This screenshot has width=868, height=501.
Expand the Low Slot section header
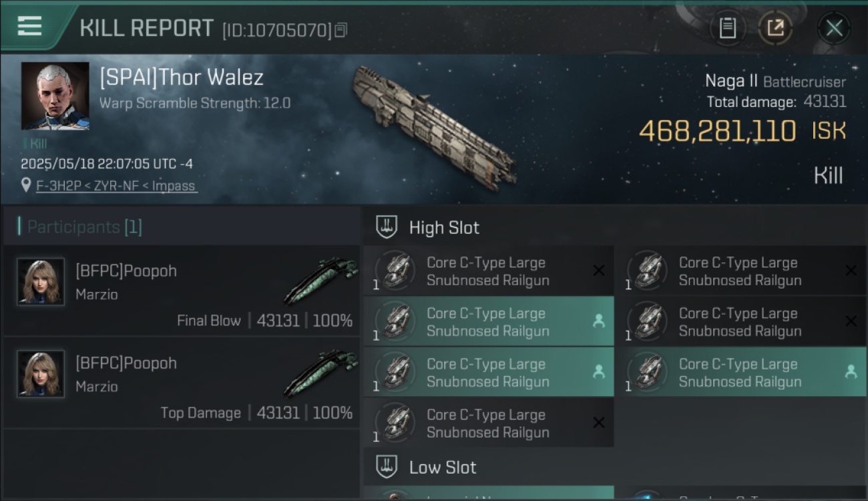tap(614, 467)
